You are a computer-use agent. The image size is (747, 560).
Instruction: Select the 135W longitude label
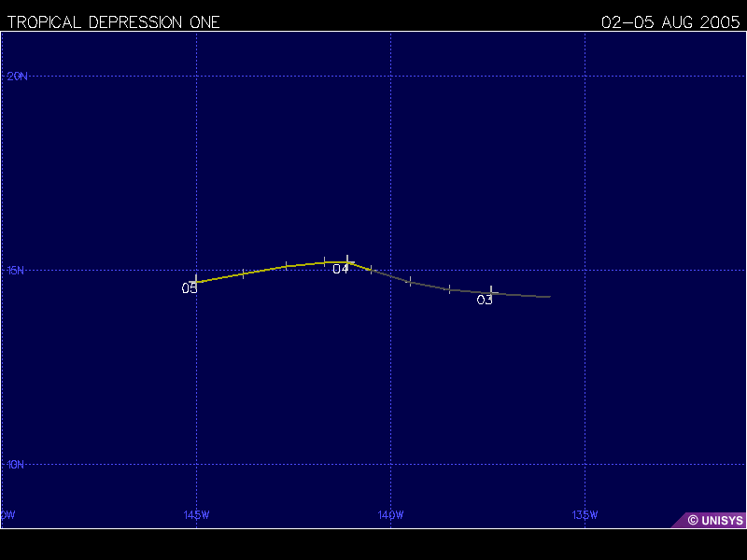click(x=585, y=515)
